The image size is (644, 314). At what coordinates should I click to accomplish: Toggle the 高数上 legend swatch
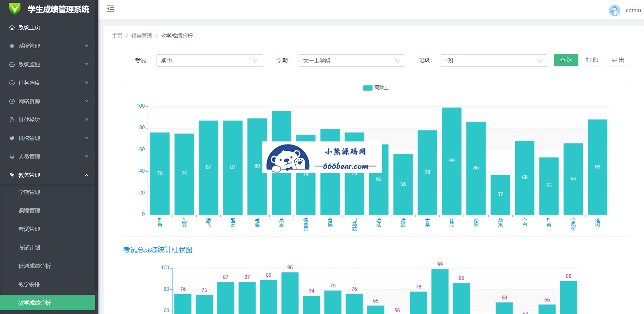click(x=368, y=88)
